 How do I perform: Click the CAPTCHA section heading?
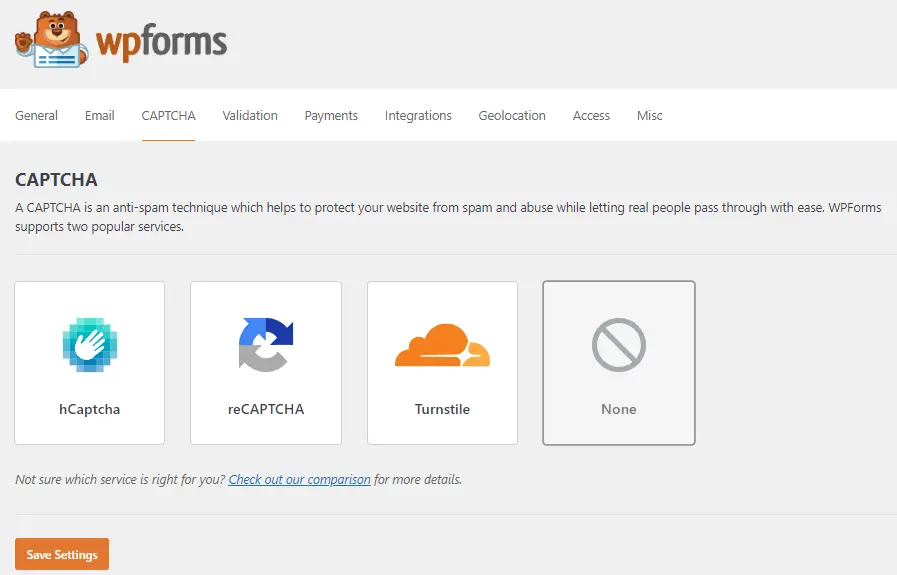56,180
